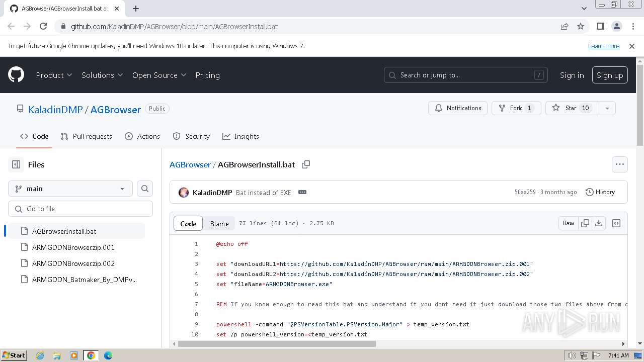Open Windows Media Player from taskbar
The width and height of the screenshot is (644, 362).
click(74, 355)
